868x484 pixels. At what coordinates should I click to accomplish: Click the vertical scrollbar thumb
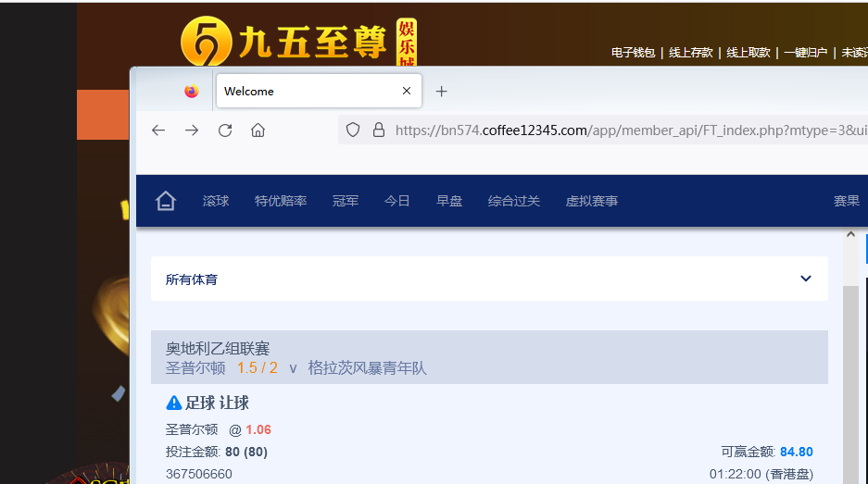coord(850,385)
